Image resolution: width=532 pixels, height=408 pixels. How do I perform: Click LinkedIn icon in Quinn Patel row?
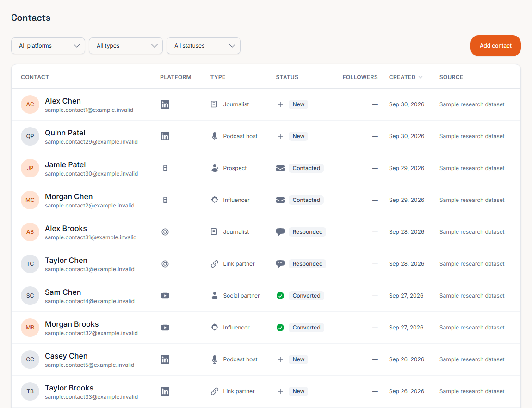tap(165, 136)
